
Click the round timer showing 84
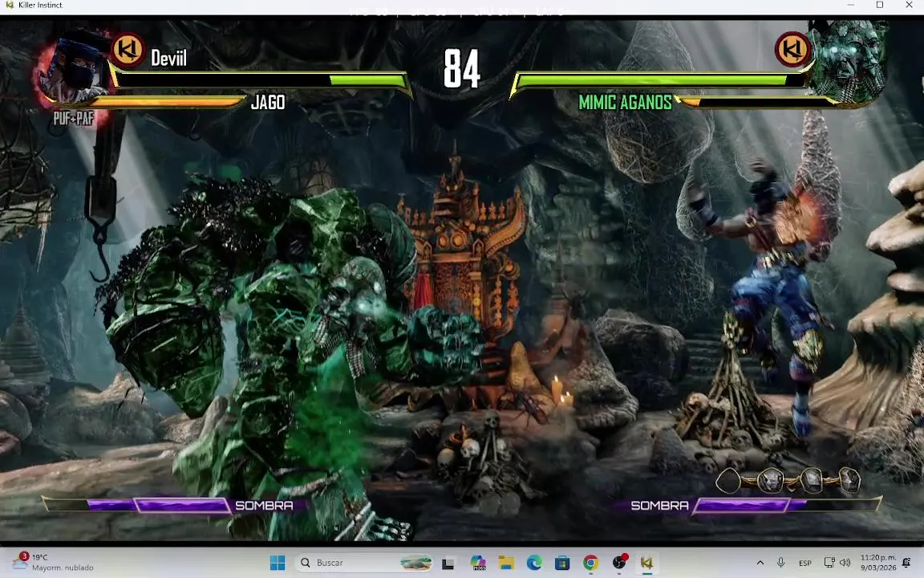point(462,69)
